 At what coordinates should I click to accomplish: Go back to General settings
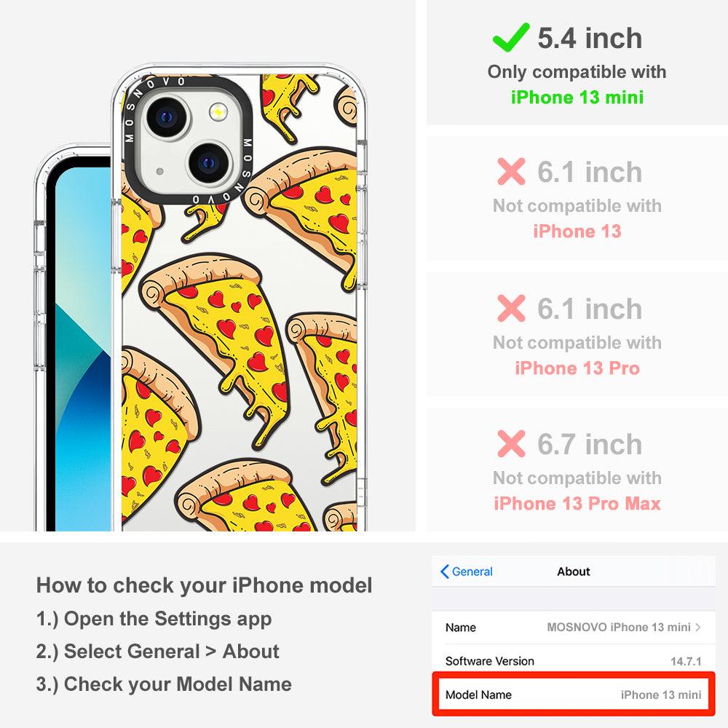pyautogui.click(x=466, y=571)
